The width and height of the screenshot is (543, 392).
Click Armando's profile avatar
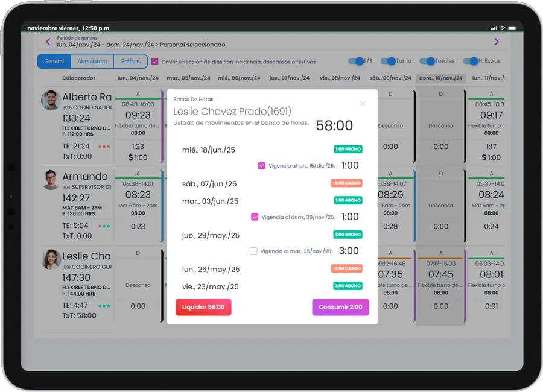[51, 180]
